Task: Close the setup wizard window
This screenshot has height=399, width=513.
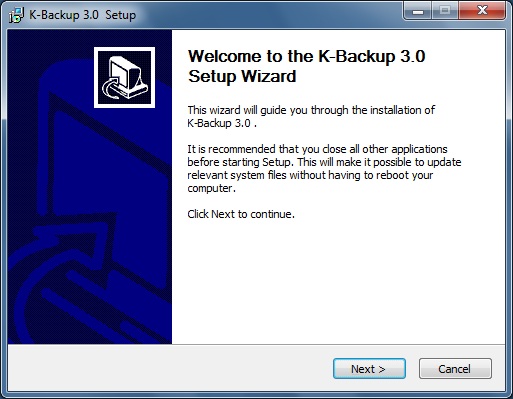Action: 482,11
